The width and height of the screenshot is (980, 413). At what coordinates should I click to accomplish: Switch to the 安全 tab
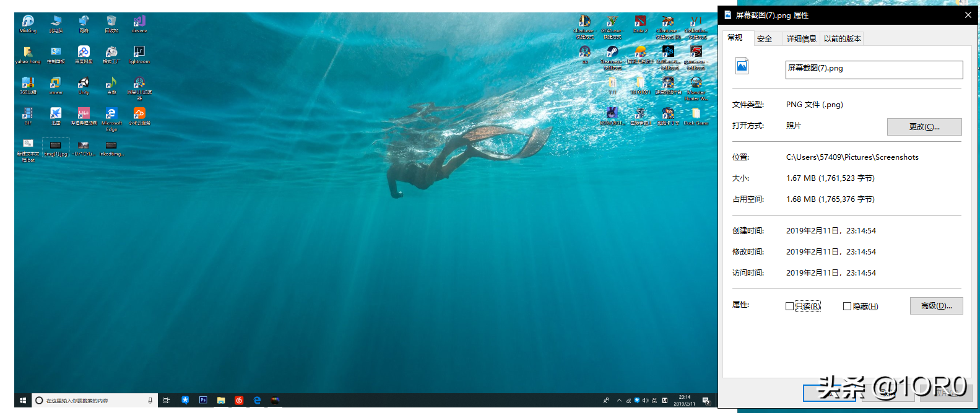[765, 38]
